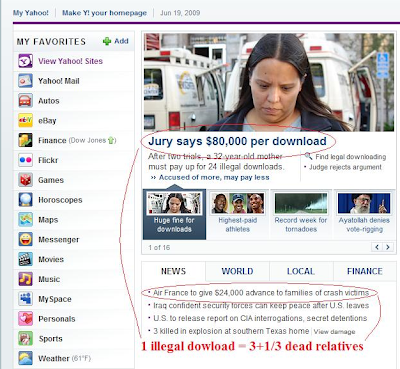
Task: Switch to the WORLD tab
Action: click(x=237, y=271)
